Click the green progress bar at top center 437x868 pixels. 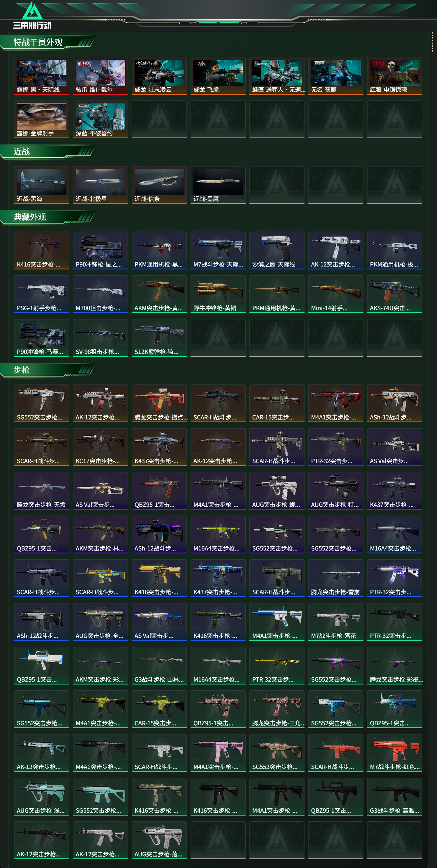(x=219, y=23)
